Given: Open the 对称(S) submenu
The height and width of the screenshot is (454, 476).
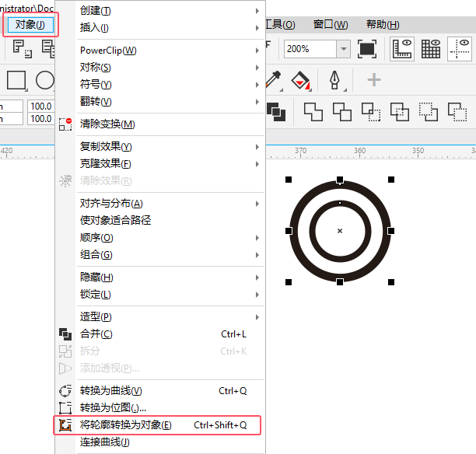Looking at the screenshot, I should point(170,68).
